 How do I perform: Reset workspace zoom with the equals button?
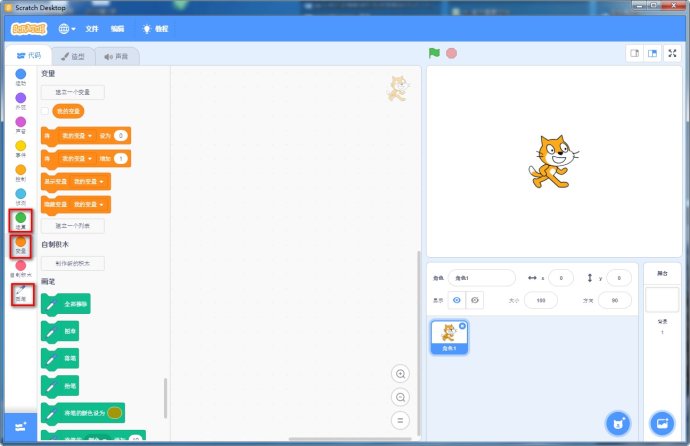pos(400,420)
